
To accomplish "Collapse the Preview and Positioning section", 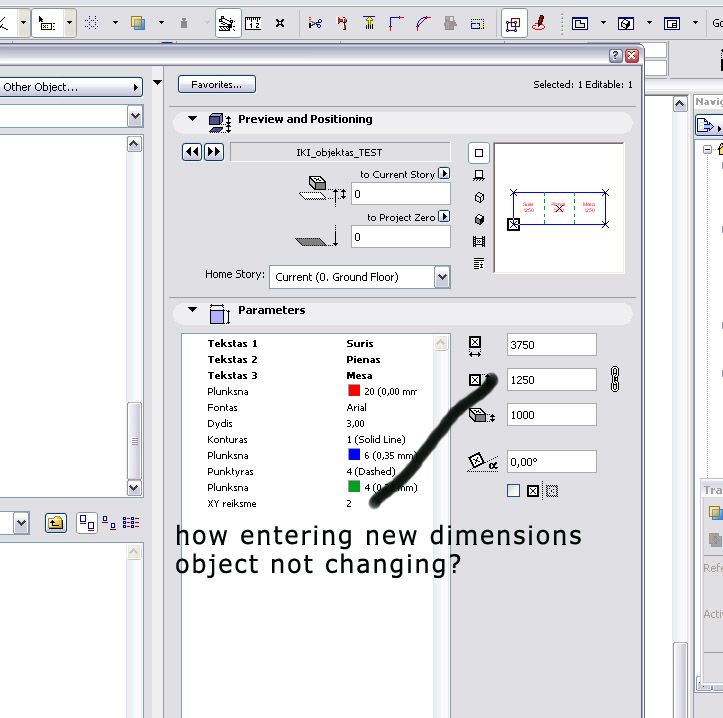I will 192,119.
